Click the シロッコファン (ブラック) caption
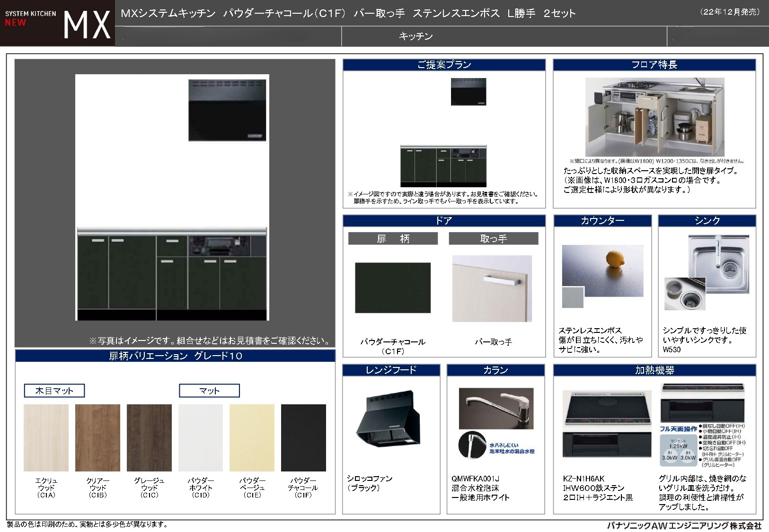The height and width of the screenshot is (532, 769). [x=370, y=483]
